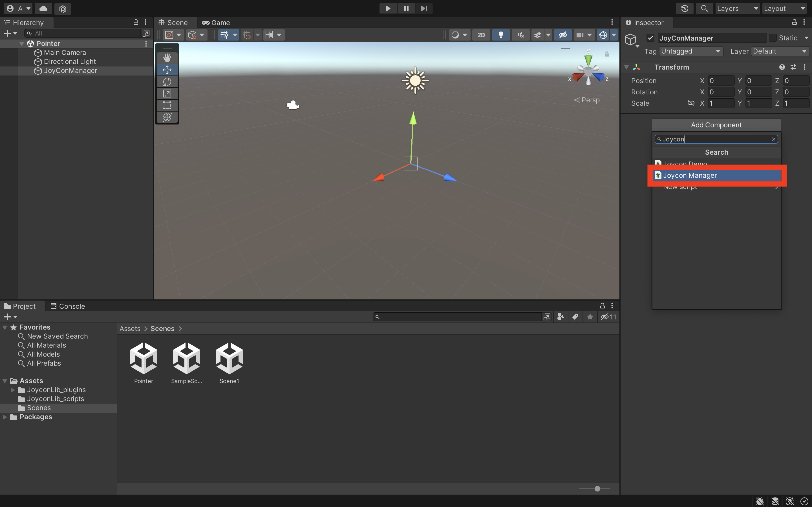
Task: Open the Scene1 asset thumbnail
Action: (x=229, y=359)
